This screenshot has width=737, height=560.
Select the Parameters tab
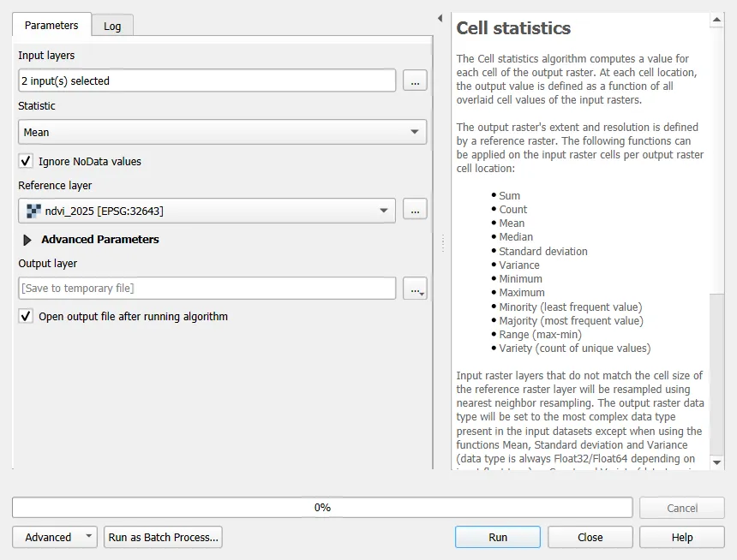pos(51,25)
